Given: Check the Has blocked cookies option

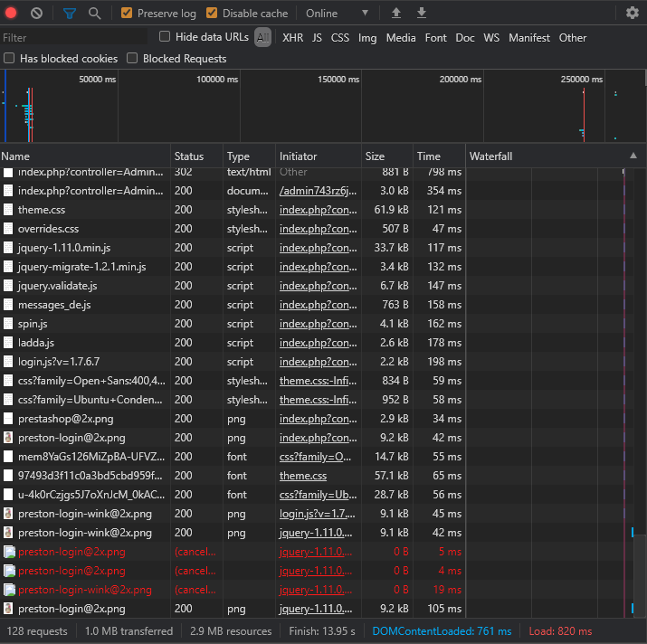Looking at the screenshot, I should click(9, 59).
